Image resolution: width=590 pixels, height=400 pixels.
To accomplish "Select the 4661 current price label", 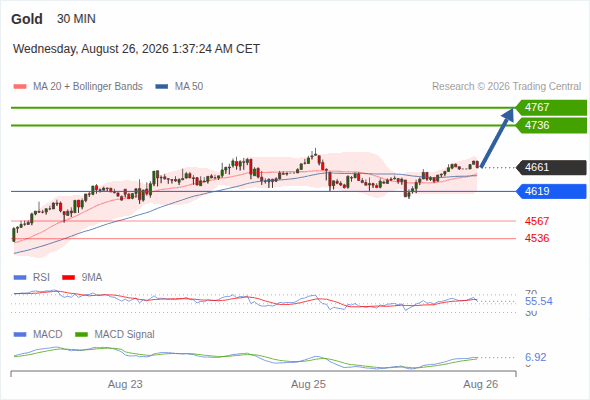I will (x=551, y=167).
